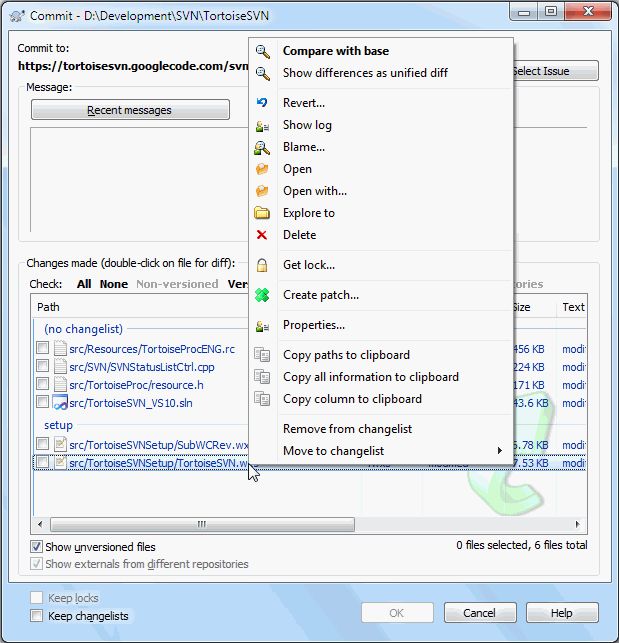Click the unified diff magnifier icon

point(263,73)
